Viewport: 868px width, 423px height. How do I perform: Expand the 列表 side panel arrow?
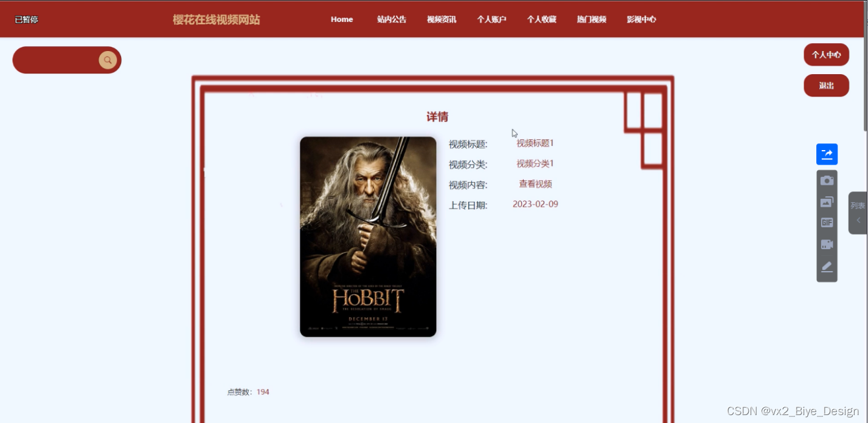(x=858, y=220)
